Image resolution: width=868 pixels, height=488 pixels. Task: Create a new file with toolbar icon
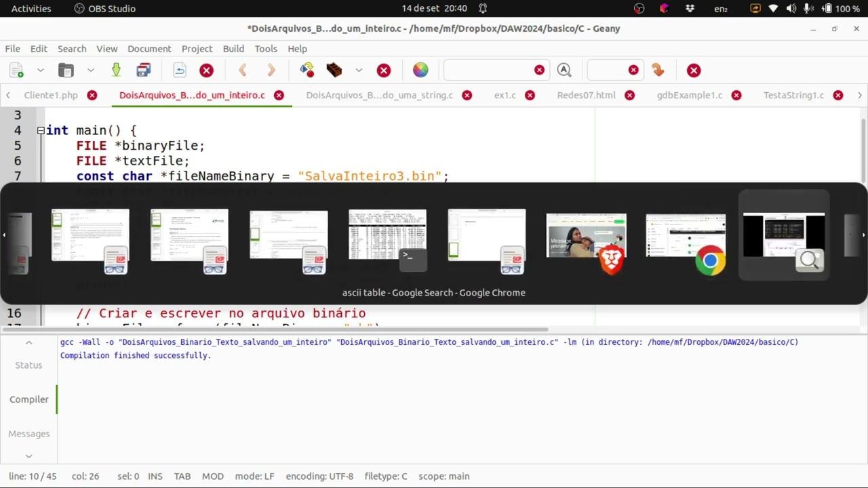(17, 70)
